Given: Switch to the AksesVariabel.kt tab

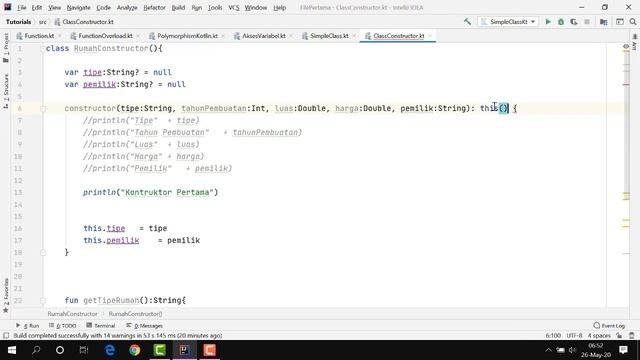Looking at the screenshot, I should (264, 36).
